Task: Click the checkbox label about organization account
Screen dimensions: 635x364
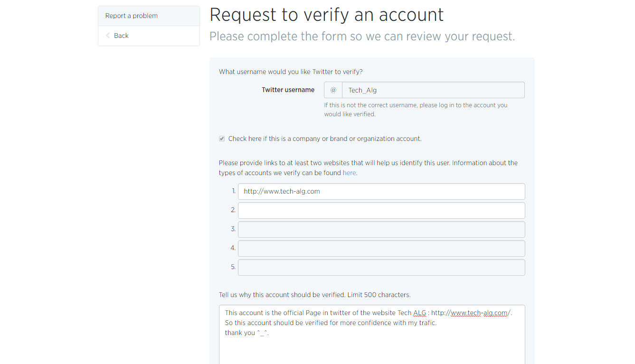Action: 325,139
